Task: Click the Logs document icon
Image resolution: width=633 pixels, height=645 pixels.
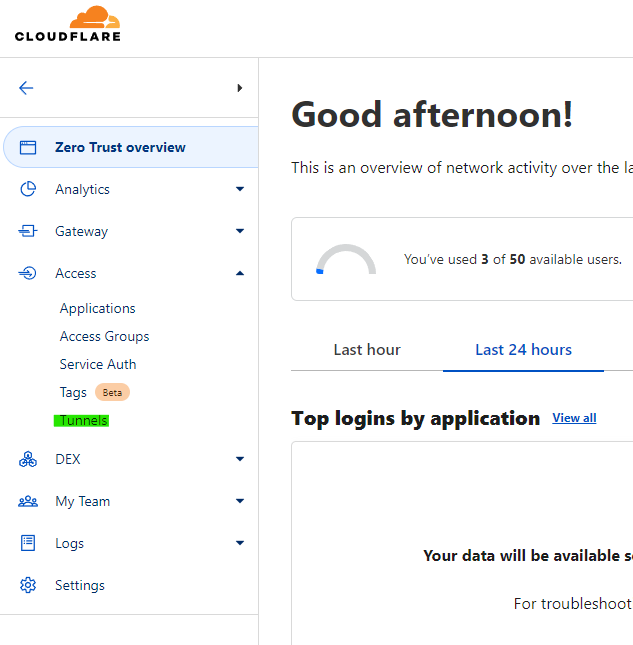Action: [x=28, y=543]
